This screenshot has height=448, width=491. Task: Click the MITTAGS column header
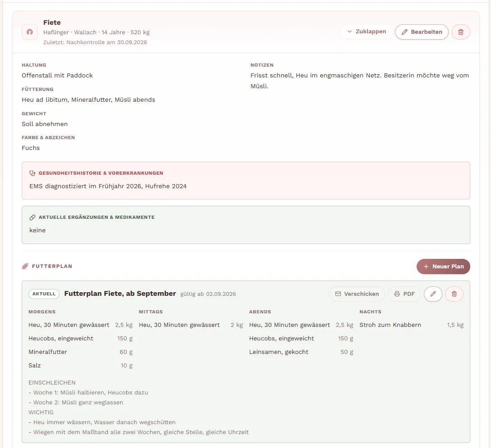(x=151, y=312)
